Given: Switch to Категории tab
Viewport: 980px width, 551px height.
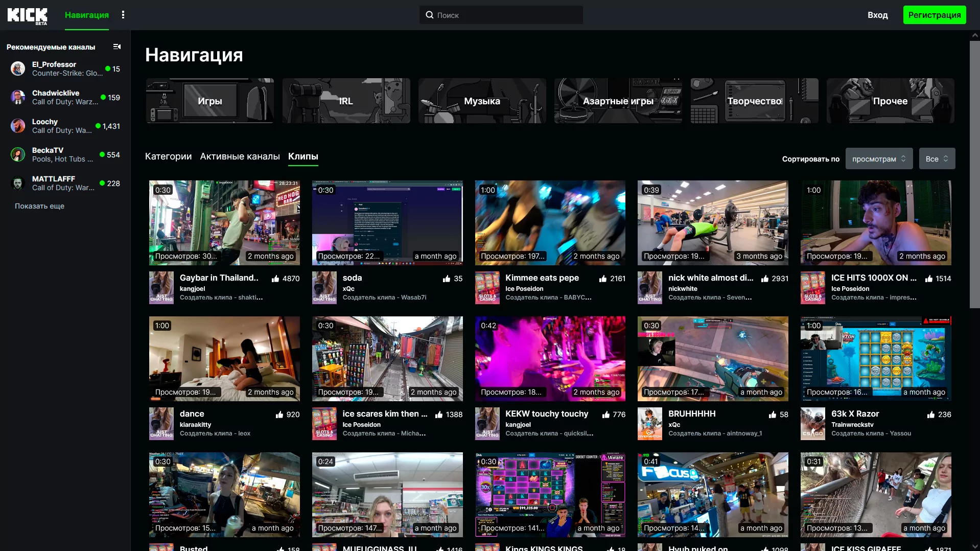Looking at the screenshot, I should 168,156.
